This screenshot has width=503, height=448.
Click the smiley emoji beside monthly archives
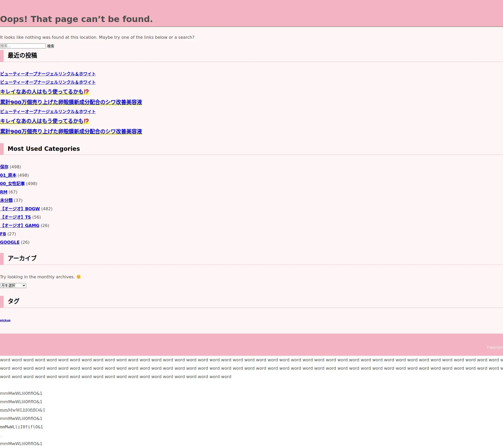[x=79, y=277]
